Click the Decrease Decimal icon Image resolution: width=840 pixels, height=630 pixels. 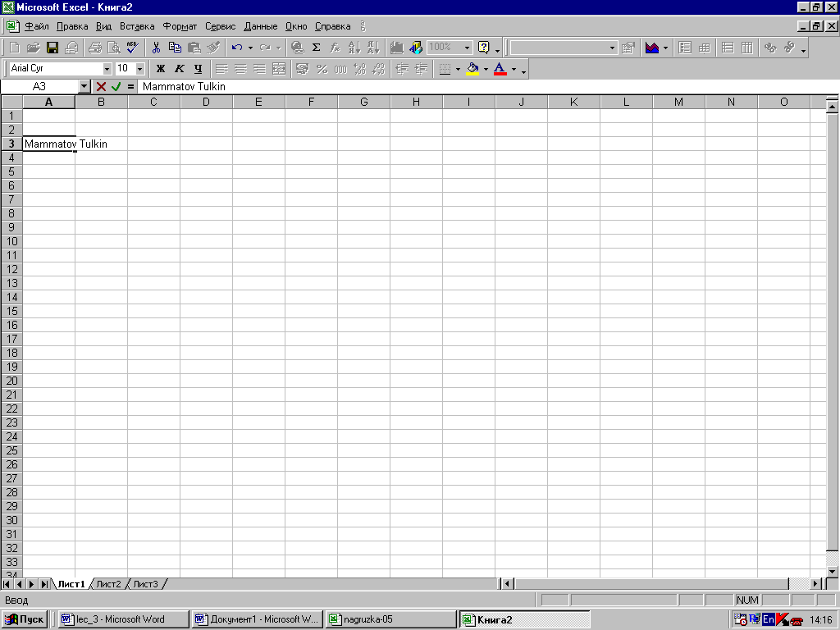(379, 69)
